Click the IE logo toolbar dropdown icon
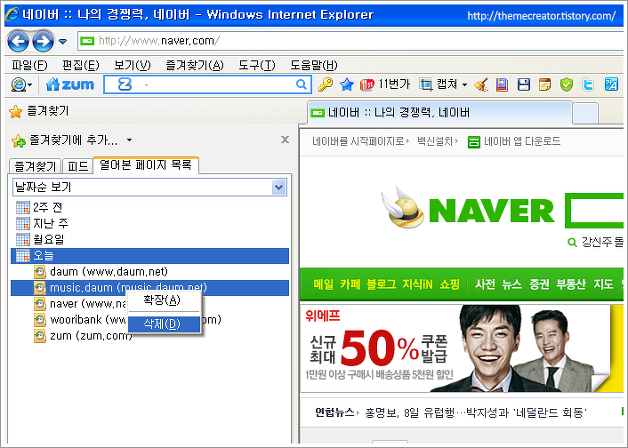628x448 pixels. click(21, 85)
